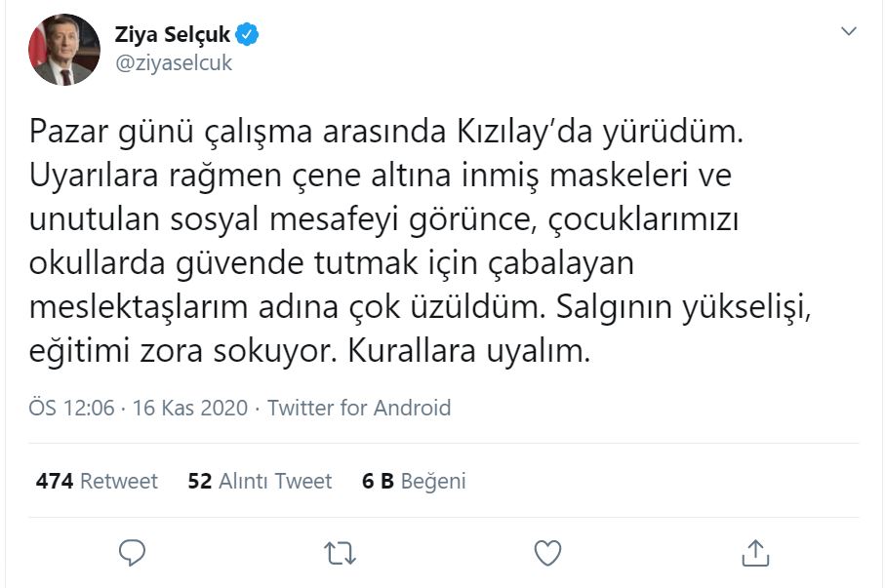Click the retweet icon beneath the tweet
This screenshot has width=885, height=588.
coord(337,552)
